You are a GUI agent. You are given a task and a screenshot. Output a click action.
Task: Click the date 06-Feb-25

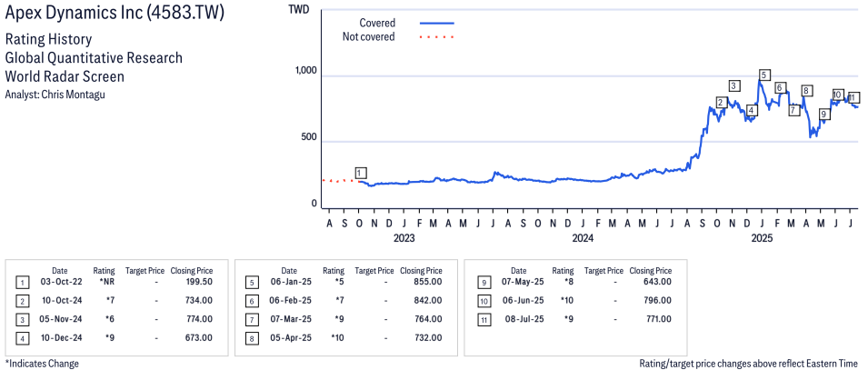pyautogui.click(x=290, y=301)
